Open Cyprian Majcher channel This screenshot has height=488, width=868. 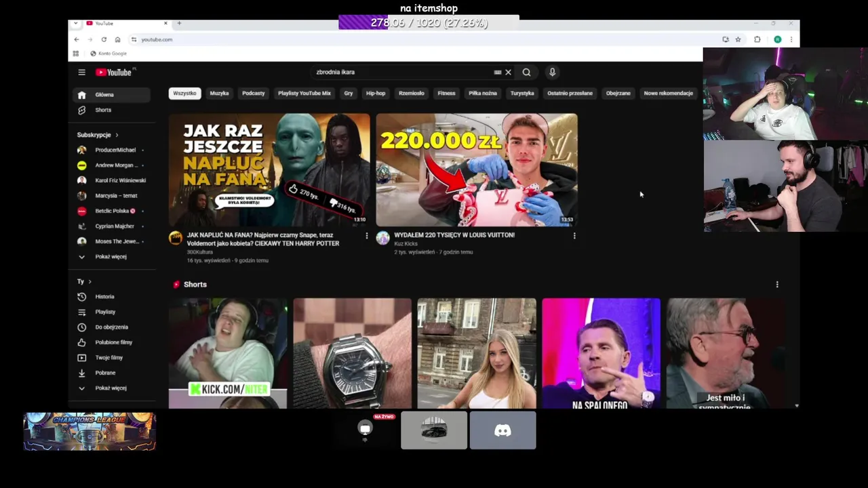111,226
